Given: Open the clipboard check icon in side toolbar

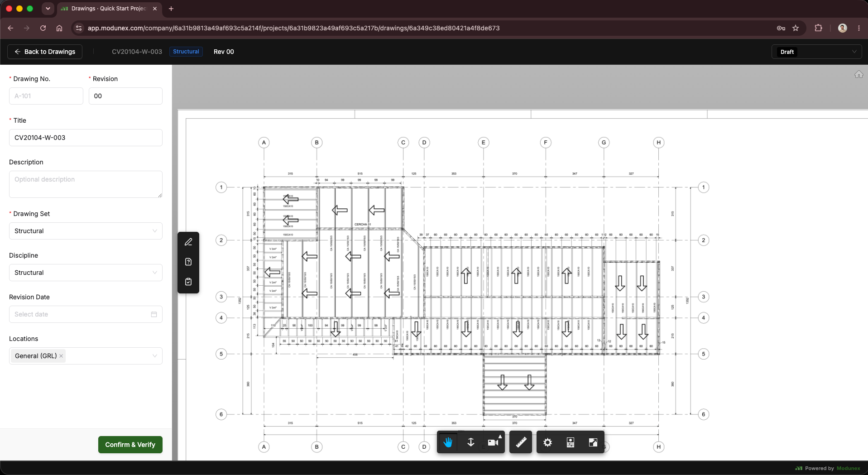Looking at the screenshot, I should coord(188,282).
